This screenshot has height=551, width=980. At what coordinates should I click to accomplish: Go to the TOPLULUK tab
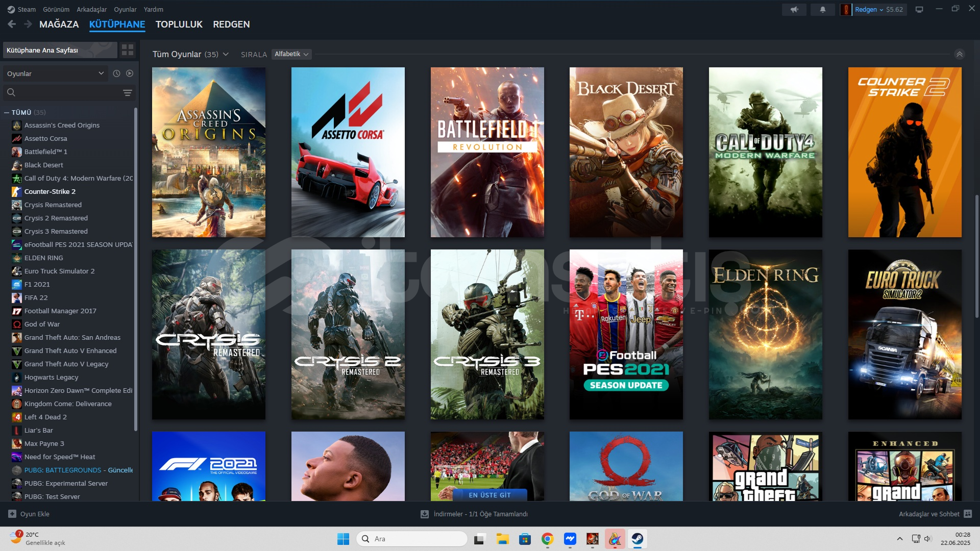pyautogui.click(x=179, y=24)
